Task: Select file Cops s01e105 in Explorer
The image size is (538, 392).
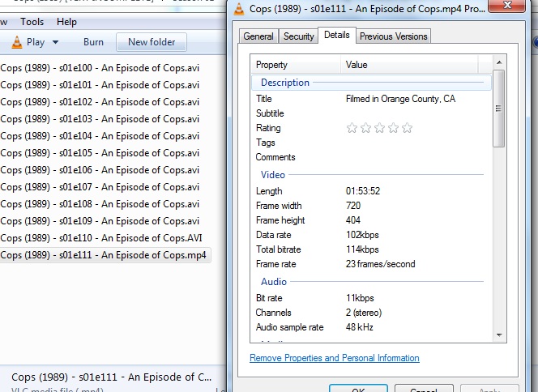Action: [100, 153]
